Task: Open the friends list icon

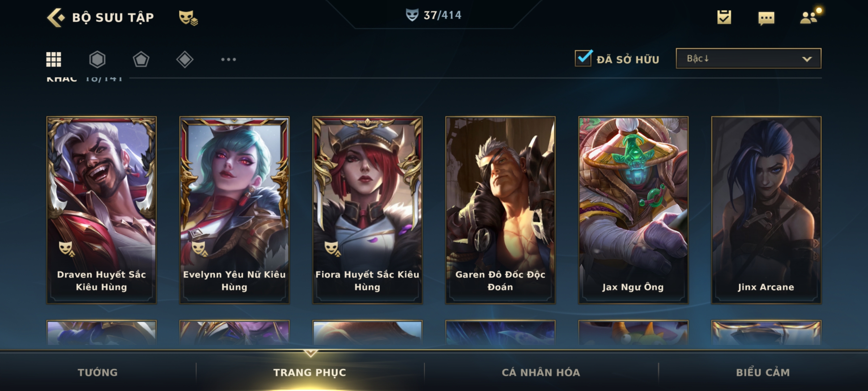Action: (x=809, y=17)
